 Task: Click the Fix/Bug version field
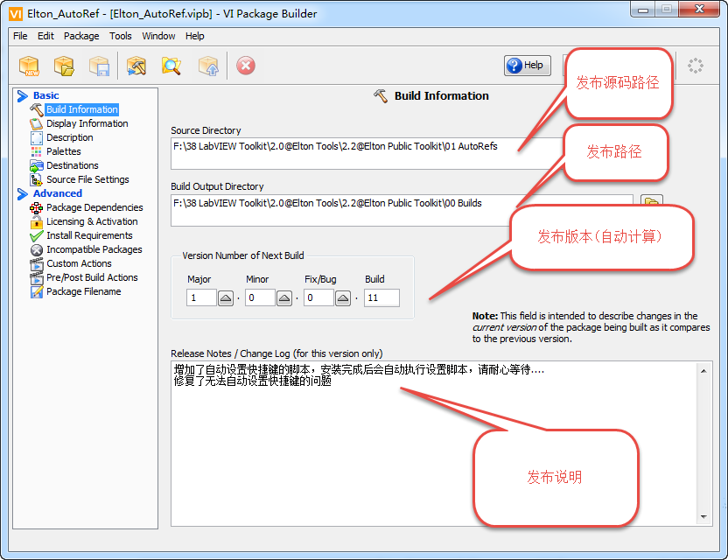318,297
